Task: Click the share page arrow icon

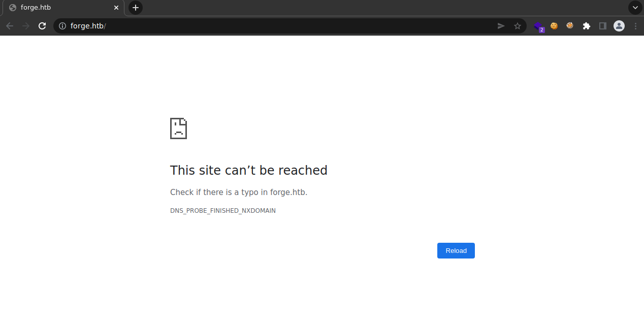Action: point(501,26)
